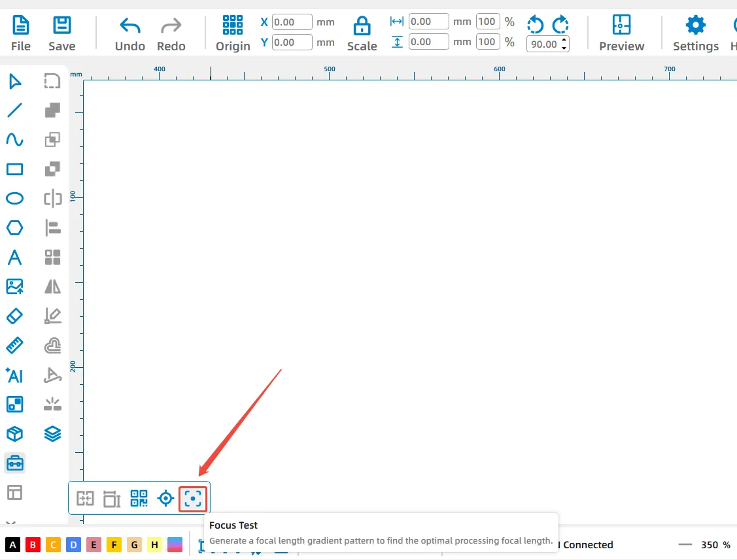This screenshot has height=560, width=737.
Task: Open the AI generation tool
Action: [14, 375]
